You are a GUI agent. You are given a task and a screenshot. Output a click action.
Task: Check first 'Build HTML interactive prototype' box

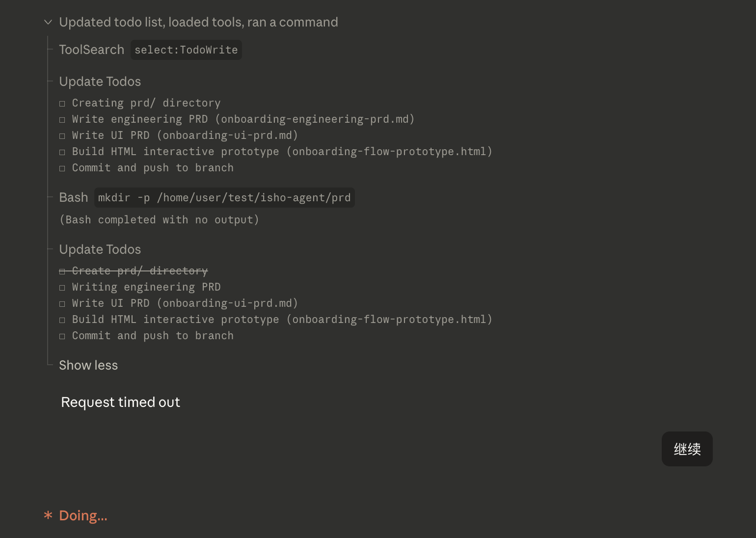pos(62,152)
